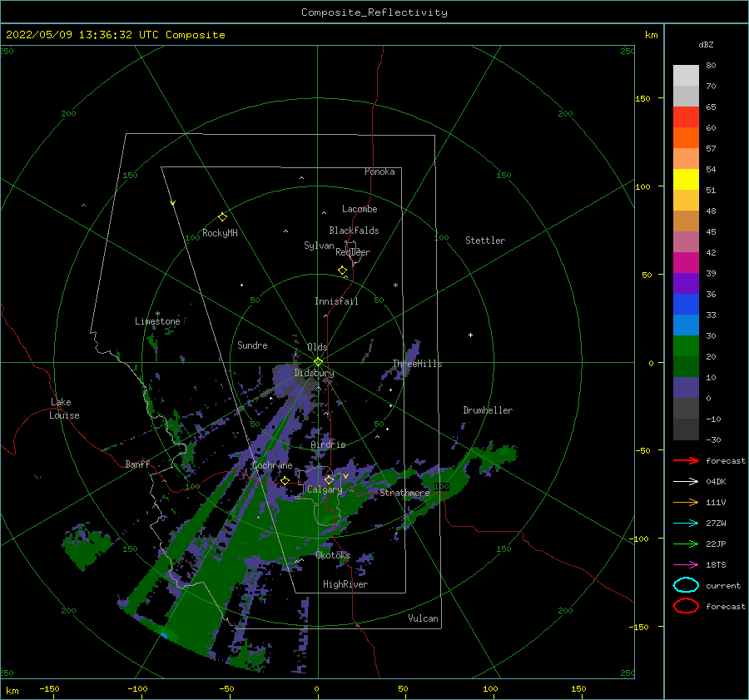Click the green 22JP arrow in legend

[686, 544]
